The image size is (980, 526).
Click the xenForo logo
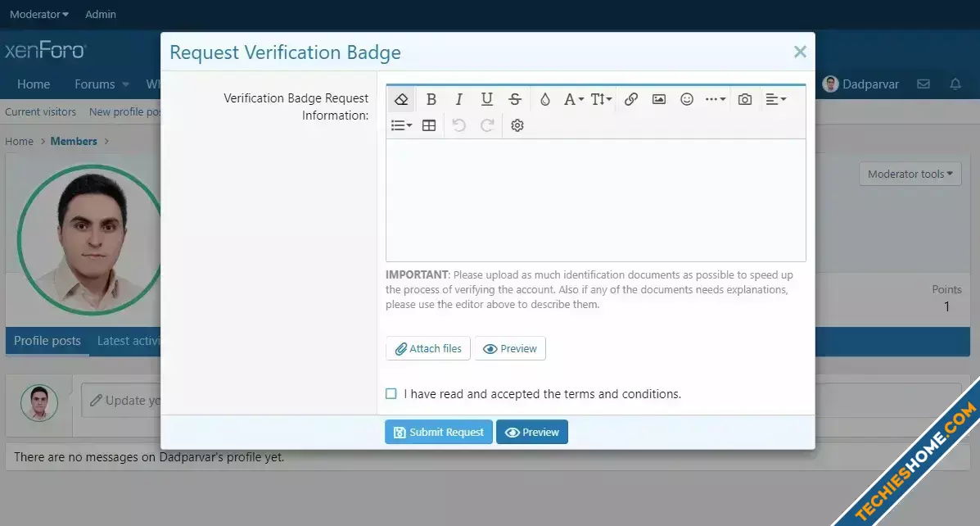[46, 50]
